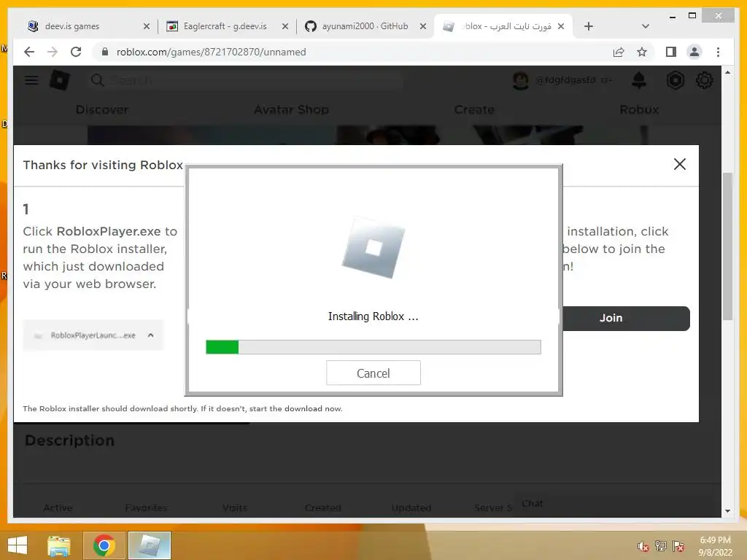This screenshot has width=747, height=560.
Task: Click the Chrome taskbar icon
Action: click(x=104, y=545)
